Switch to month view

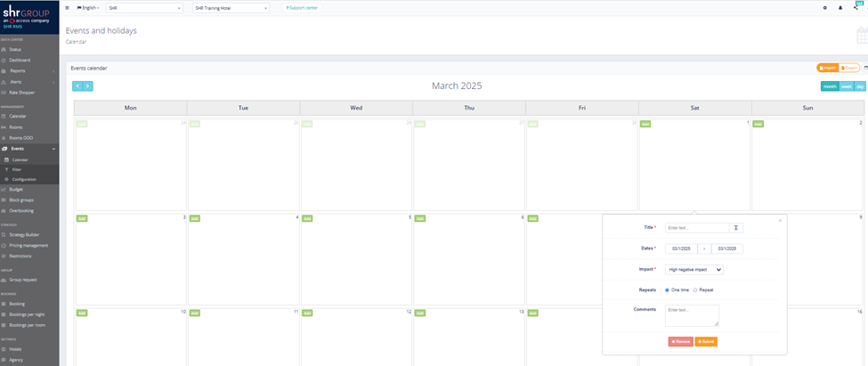[830, 86]
